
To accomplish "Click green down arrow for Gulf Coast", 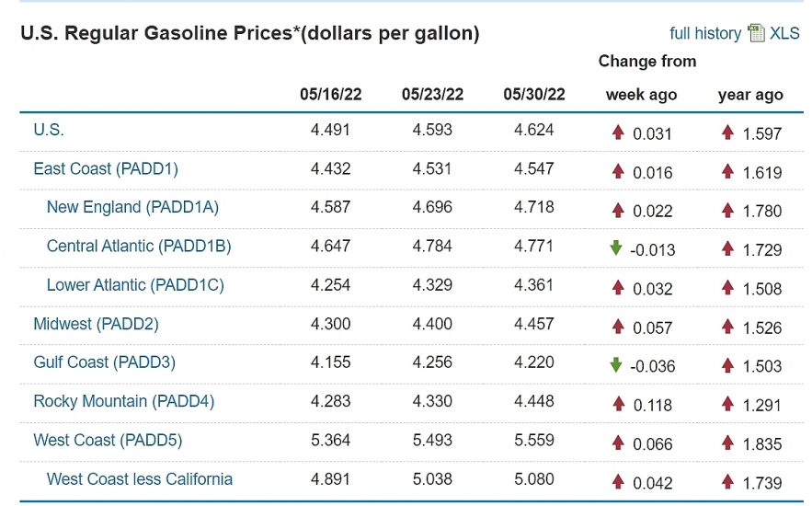I will click(x=616, y=365).
